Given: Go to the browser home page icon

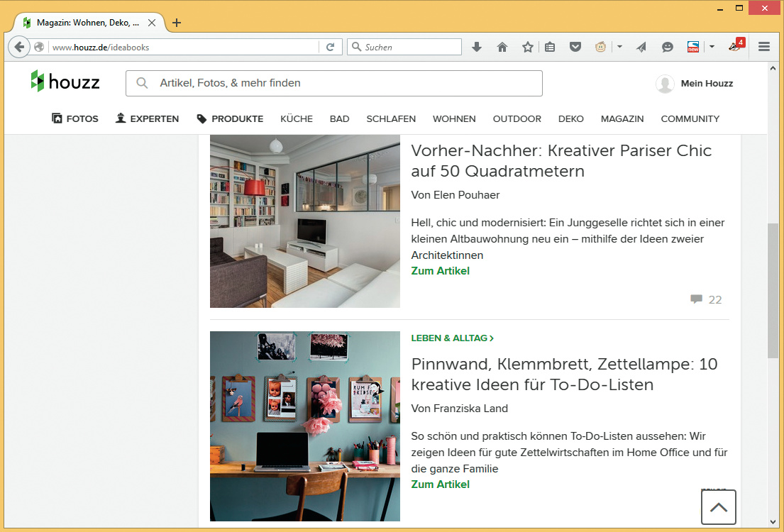Looking at the screenshot, I should point(502,48).
